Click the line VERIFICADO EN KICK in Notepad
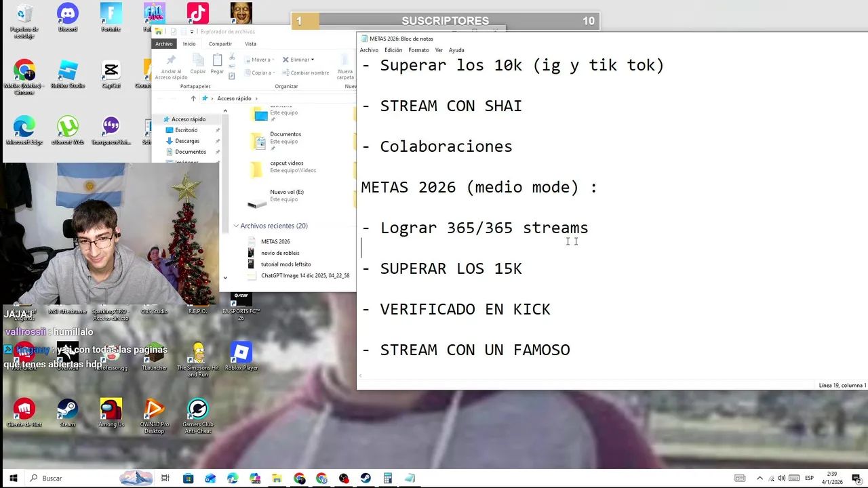Image resolution: width=868 pixels, height=488 pixels. pos(465,309)
